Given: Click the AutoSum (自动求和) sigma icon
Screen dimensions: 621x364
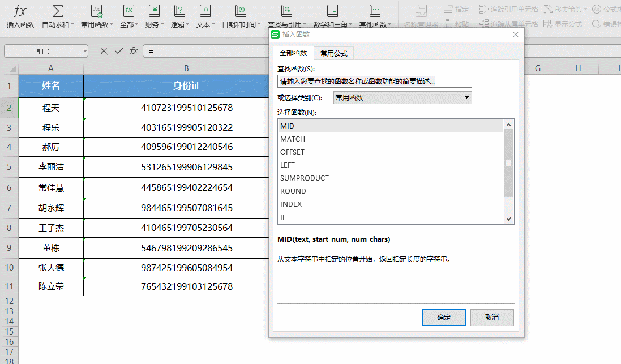Looking at the screenshot, I should click(x=57, y=11).
